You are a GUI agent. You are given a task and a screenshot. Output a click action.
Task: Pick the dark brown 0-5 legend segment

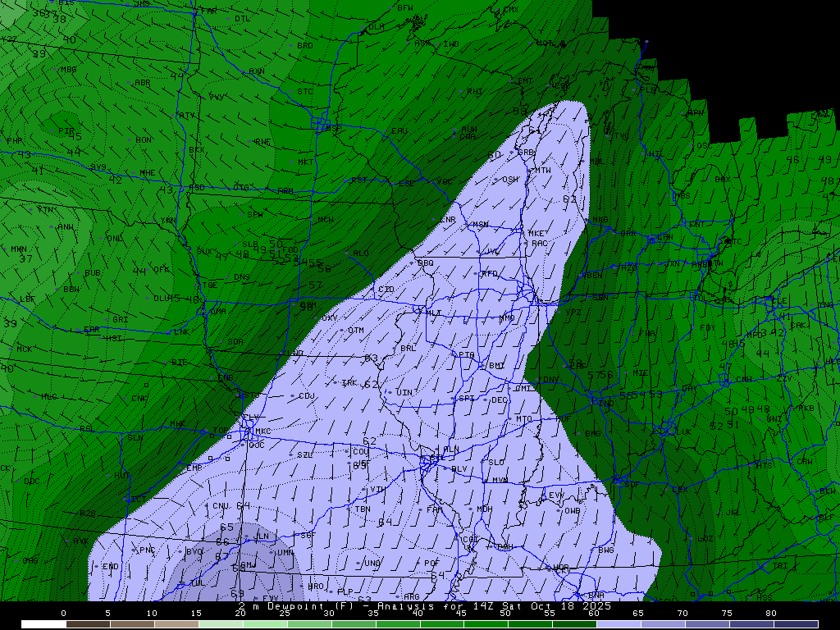[88, 624]
